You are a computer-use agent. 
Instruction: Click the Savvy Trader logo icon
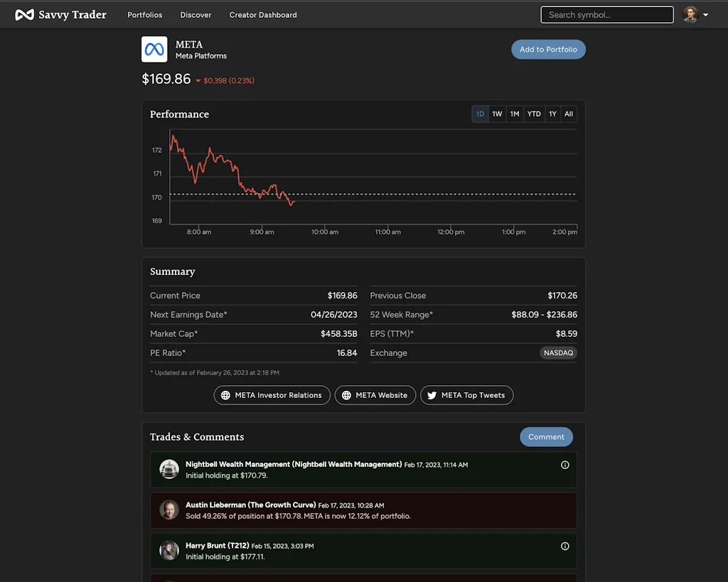click(x=25, y=14)
